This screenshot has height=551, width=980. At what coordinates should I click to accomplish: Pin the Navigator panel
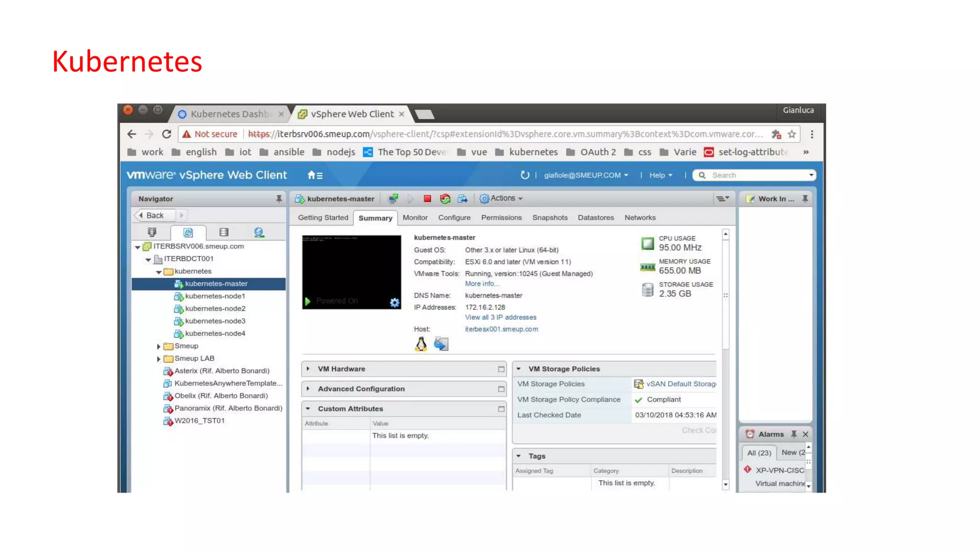click(279, 198)
